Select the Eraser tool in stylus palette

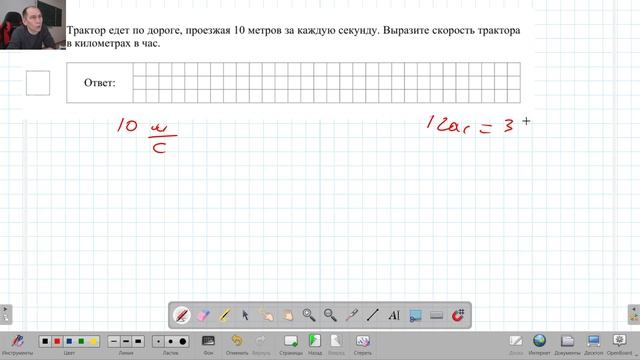tap(203, 315)
